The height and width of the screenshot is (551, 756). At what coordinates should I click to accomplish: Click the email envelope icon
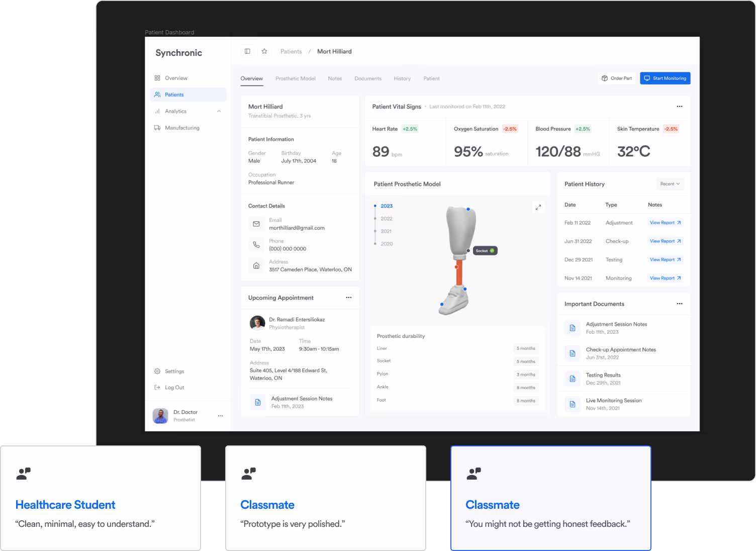click(256, 224)
